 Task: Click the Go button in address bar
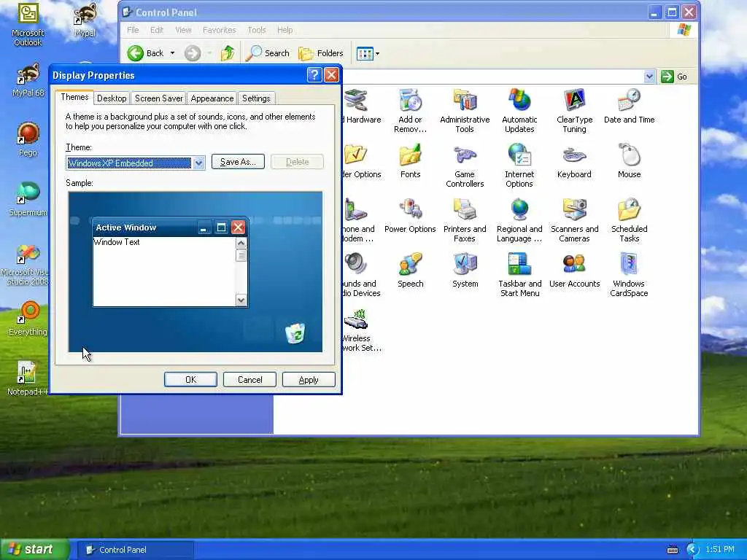point(674,76)
